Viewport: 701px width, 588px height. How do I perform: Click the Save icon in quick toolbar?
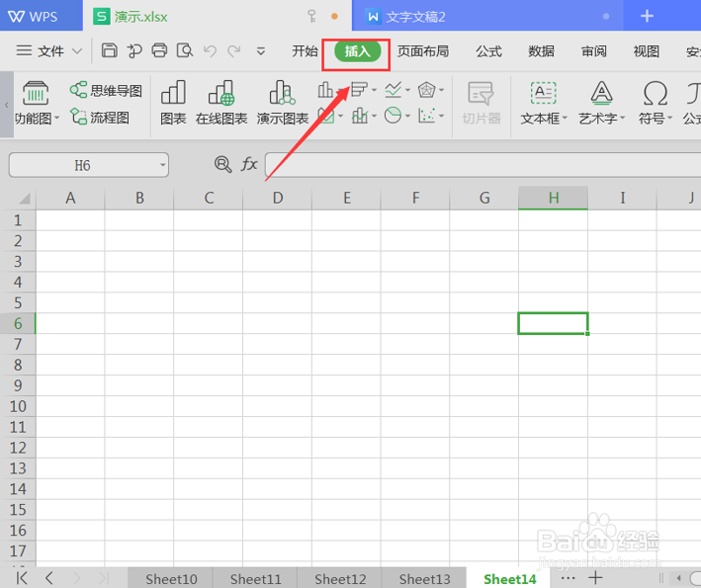110,50
